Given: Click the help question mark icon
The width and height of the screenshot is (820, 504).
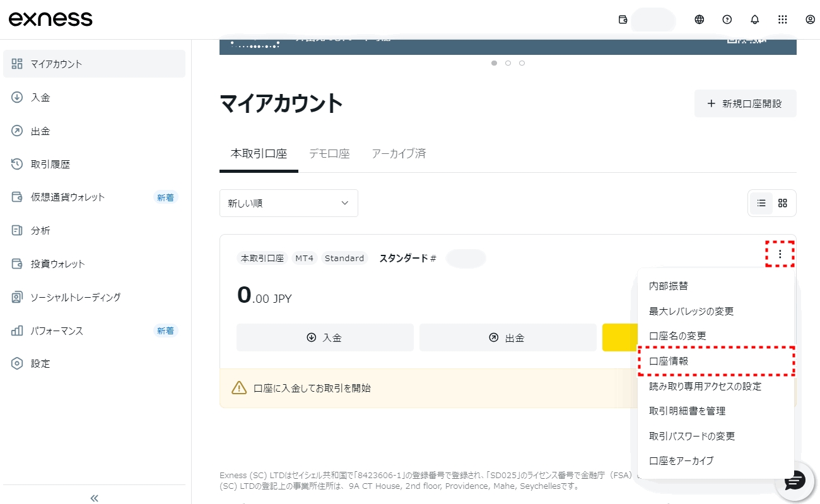Looking at the screenshot, I should (x=727, y=20).
